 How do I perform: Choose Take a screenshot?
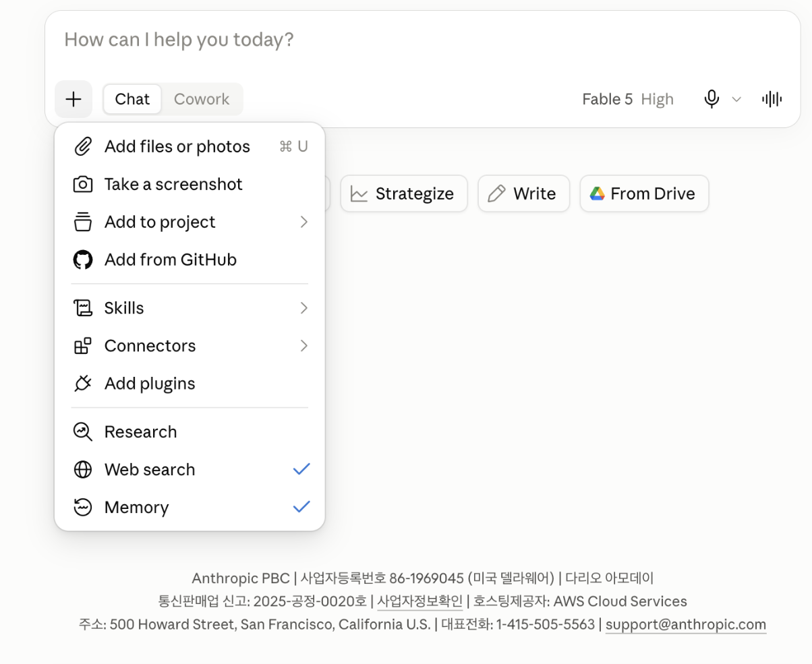point(190,184)
